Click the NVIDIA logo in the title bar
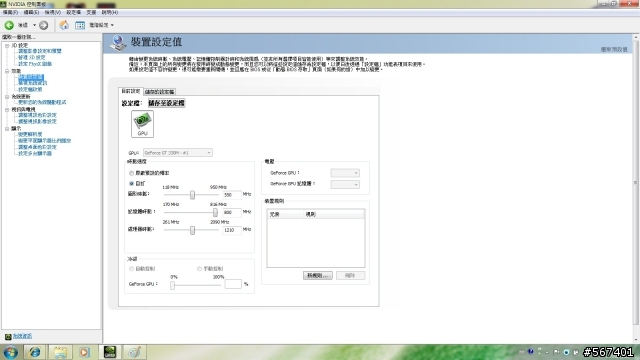 (x=3, y=4)
